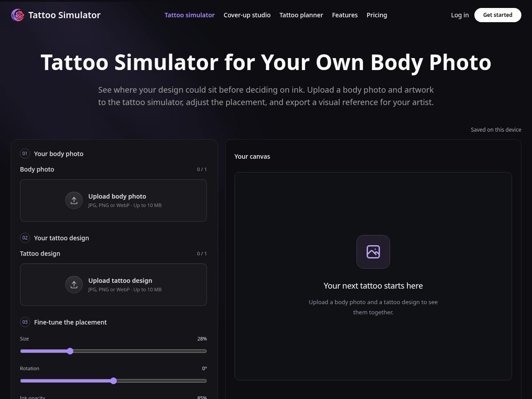The image size is (532, 399).
Task: Click the Size slider handle
Action: point(70,351)
